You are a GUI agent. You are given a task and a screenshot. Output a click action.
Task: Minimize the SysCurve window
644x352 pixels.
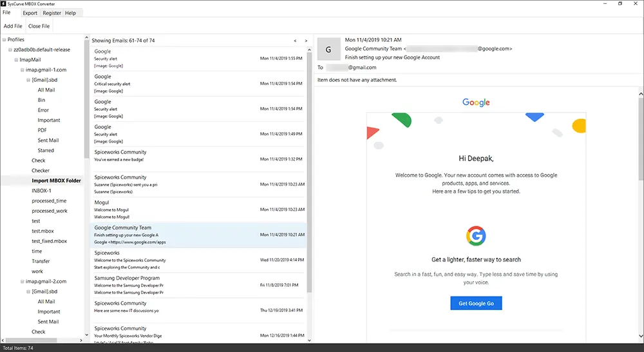click(605, 4)
